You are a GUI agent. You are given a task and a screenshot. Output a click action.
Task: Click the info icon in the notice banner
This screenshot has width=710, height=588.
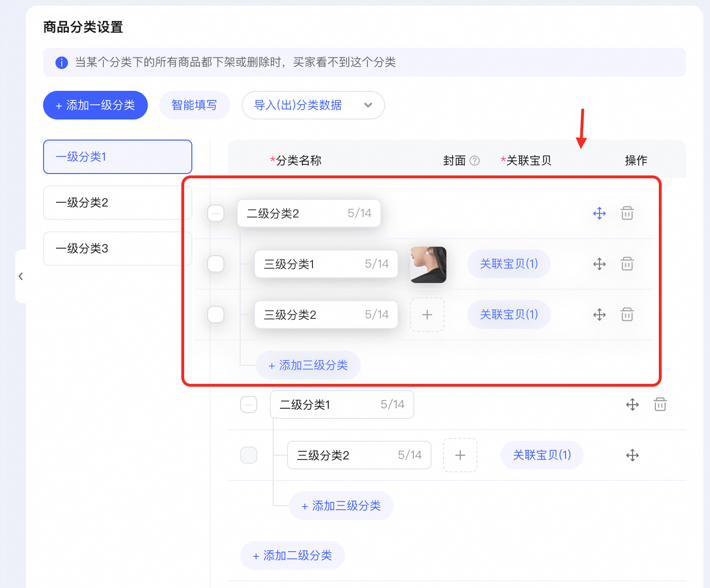[x=62, y=63]
